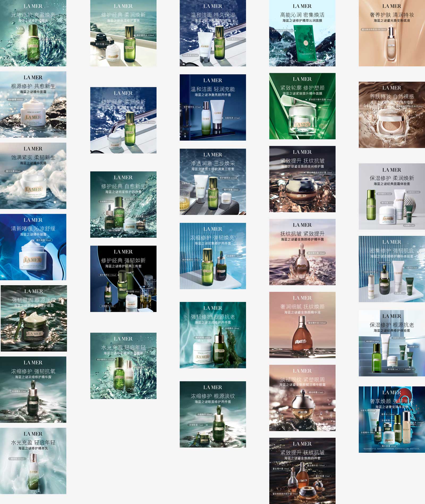This screenshot has height=504, width=425.
Task: Click the 浓缩修护 强韧抗氧 concentrate banner
Action: pos(33,389)
